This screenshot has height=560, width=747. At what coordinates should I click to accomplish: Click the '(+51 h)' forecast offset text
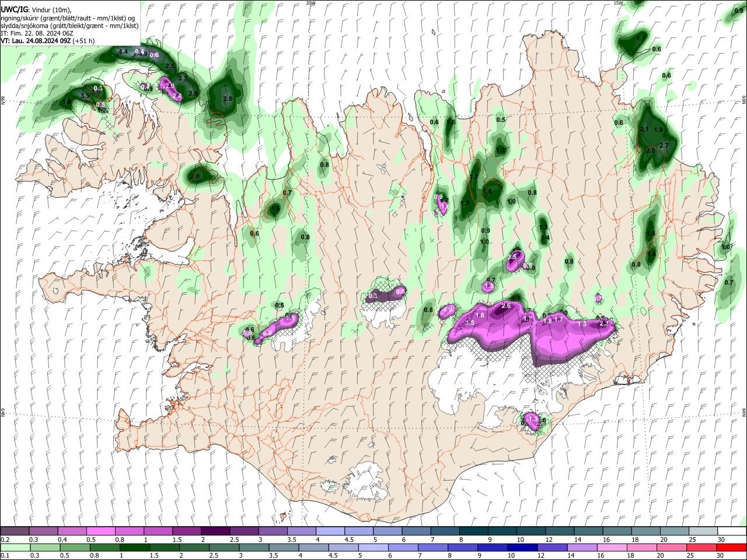click(x=84, y=41)
